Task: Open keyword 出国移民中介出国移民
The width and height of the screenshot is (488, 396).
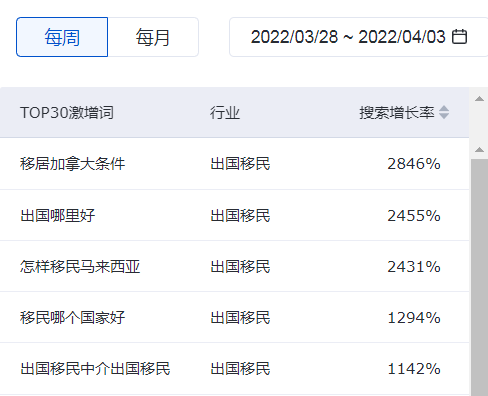Action: pos(95,369)
